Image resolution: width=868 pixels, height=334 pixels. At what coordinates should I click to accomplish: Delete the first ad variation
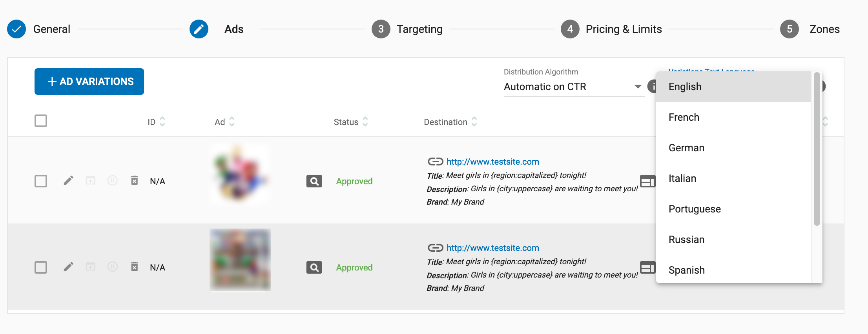click(134, 181)
